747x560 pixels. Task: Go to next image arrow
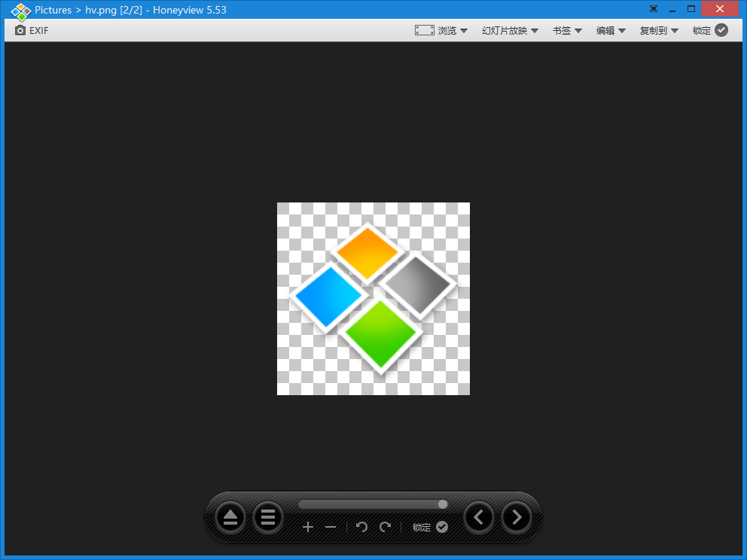pos(517,517)
